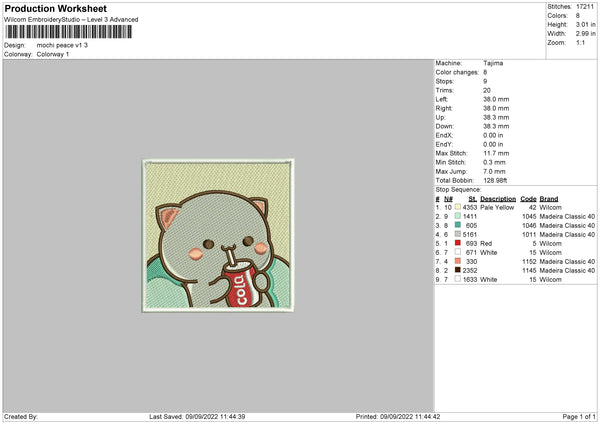Select the light mint swatch beside stitch count 1411

(458, 216)
